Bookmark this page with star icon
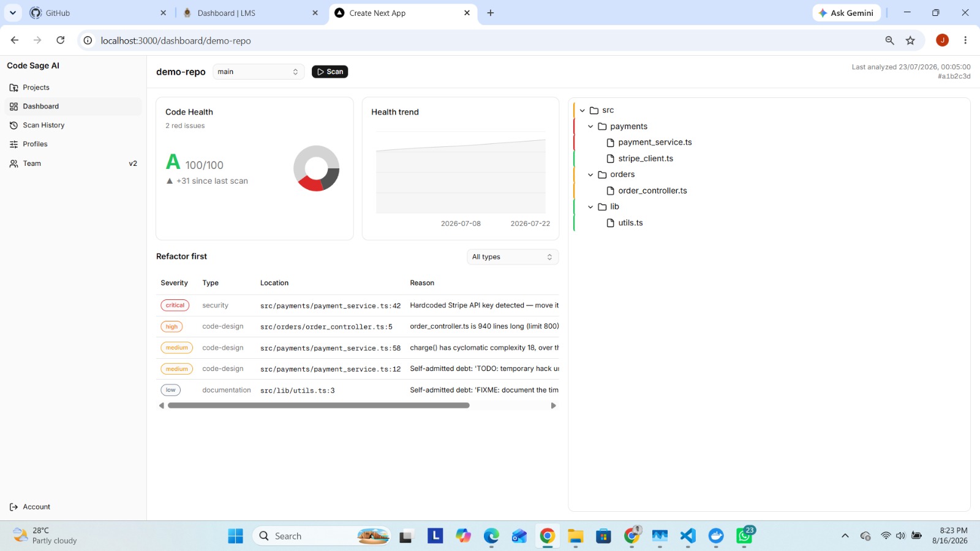980x551 pixels. pos(910,40)
